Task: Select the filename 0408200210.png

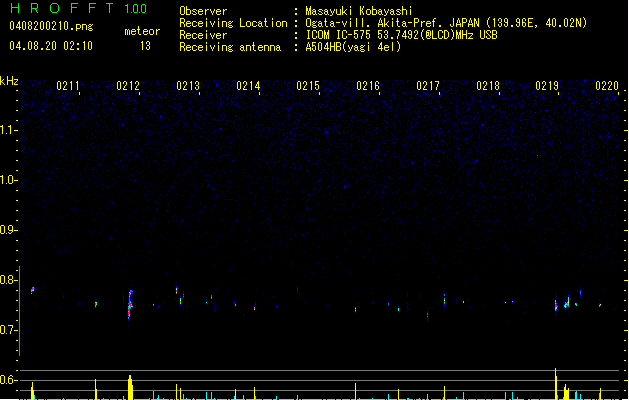Action: tap(51, 26)
